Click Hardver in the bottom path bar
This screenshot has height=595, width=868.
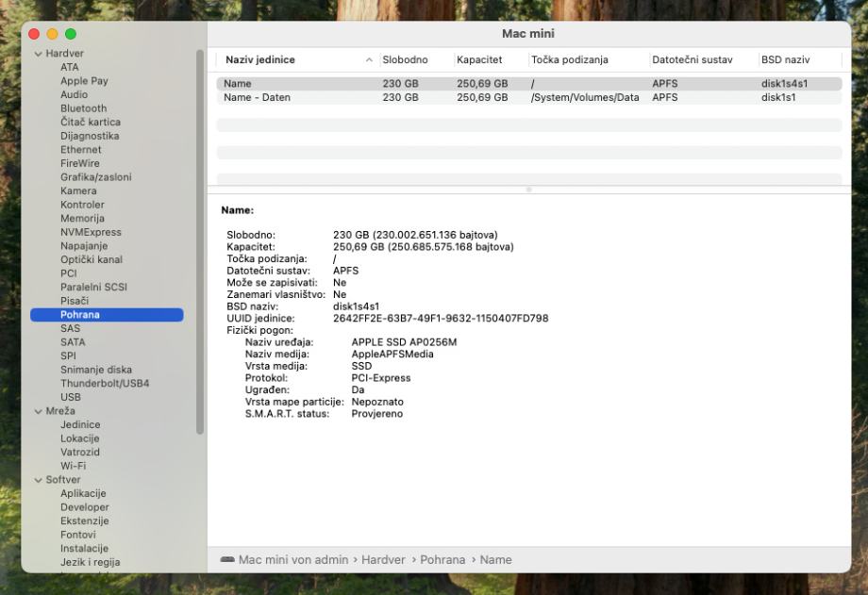click(384, 559)
